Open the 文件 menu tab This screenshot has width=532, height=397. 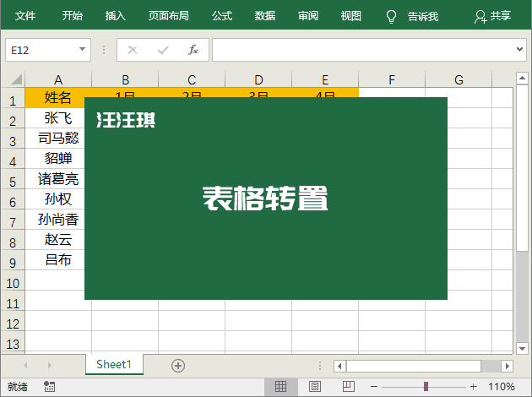tap(25, 15)
